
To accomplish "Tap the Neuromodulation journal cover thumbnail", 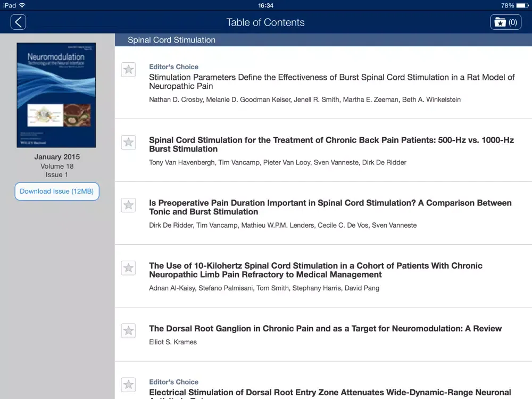I will tap(56, 95).
